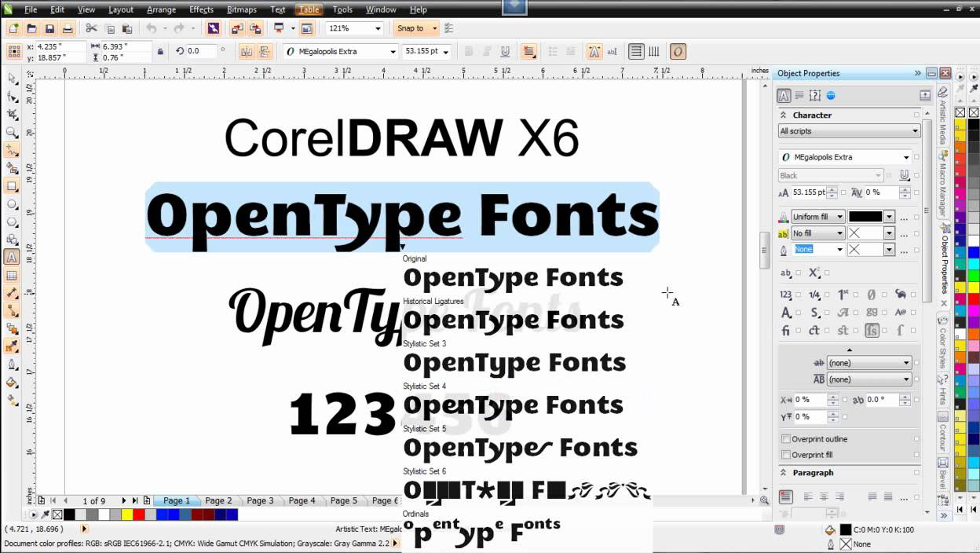This screenshot has height=553, width=980.
Task: Click the Standard ligatures fi icon
Action: [786, 331]
